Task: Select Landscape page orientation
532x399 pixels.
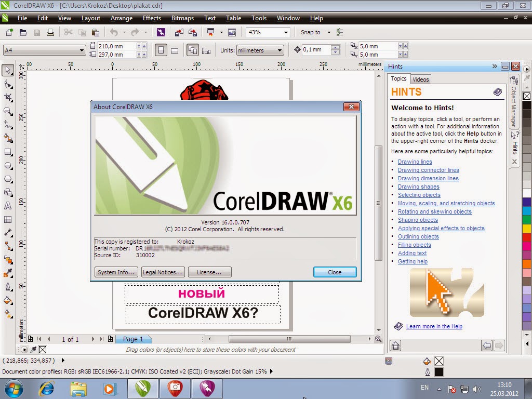Action: 175,50
